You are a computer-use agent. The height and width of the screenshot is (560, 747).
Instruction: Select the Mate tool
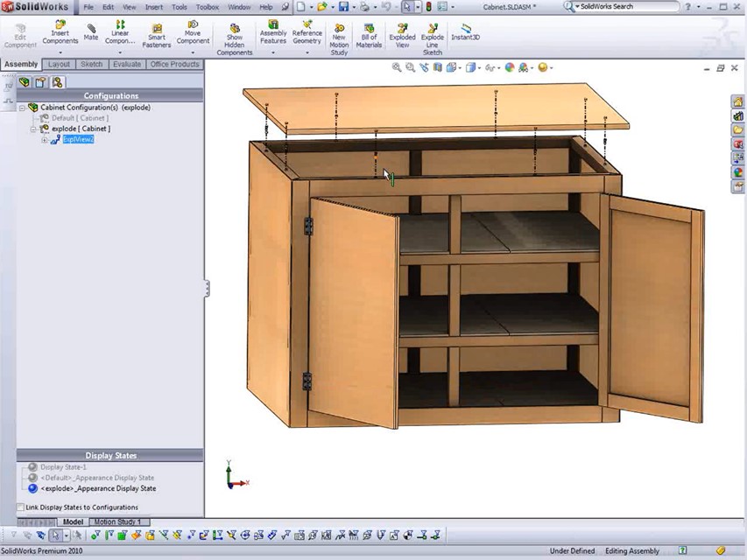(91, 31)
